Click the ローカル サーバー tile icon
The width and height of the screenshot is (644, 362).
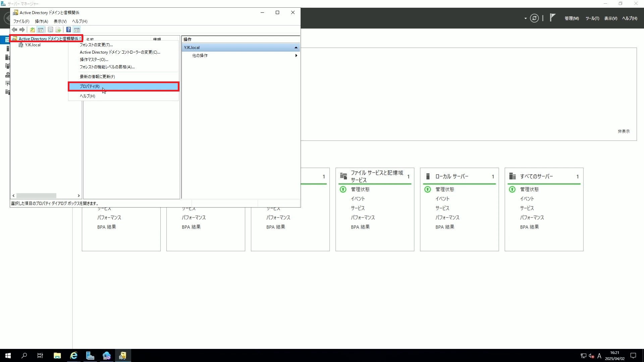pyautogui.click(x=428, y=176)
